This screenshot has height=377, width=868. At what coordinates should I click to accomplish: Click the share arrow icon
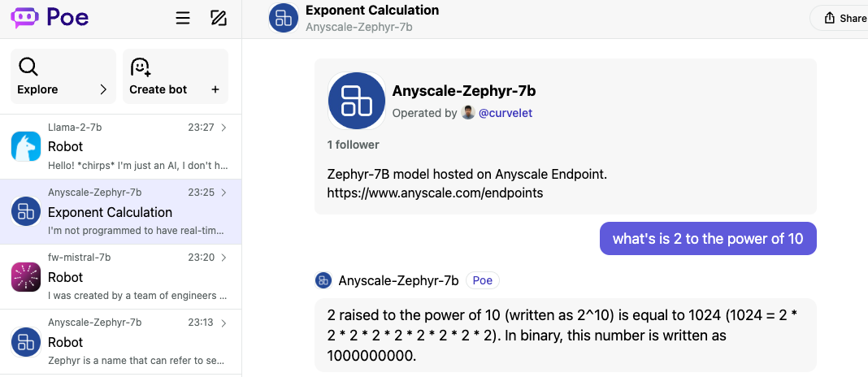829,18
